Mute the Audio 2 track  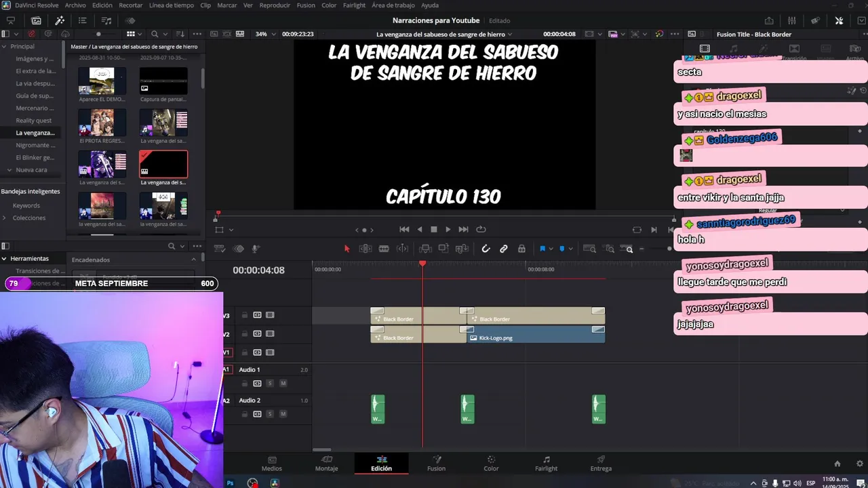coord(283,414)
